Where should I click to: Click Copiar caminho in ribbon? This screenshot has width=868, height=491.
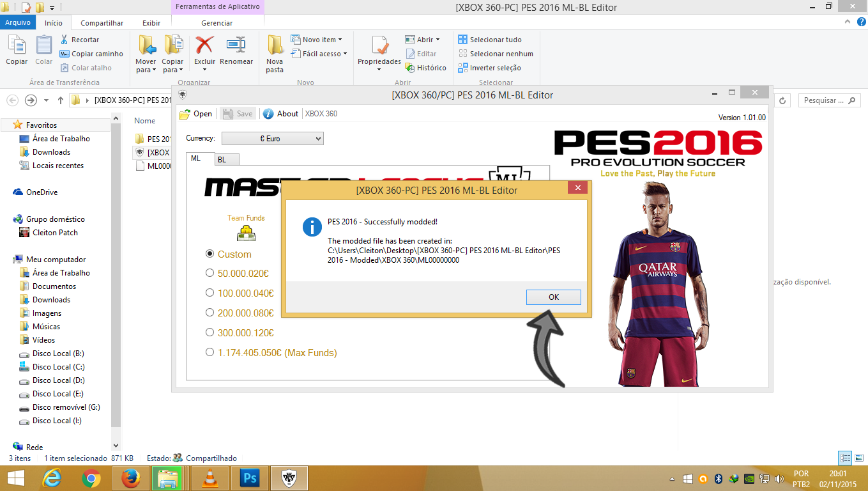[x=91, y=54]
